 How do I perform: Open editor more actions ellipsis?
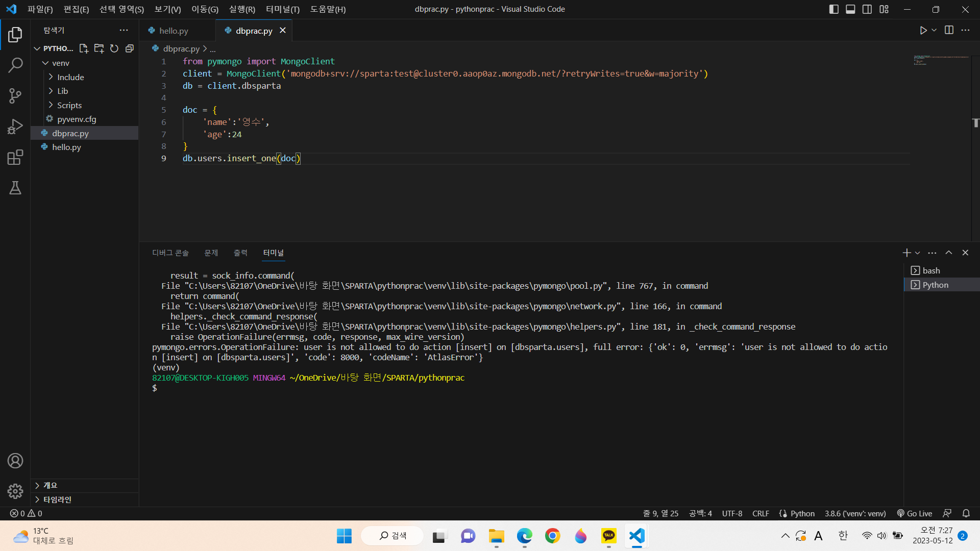pos(965,31)
